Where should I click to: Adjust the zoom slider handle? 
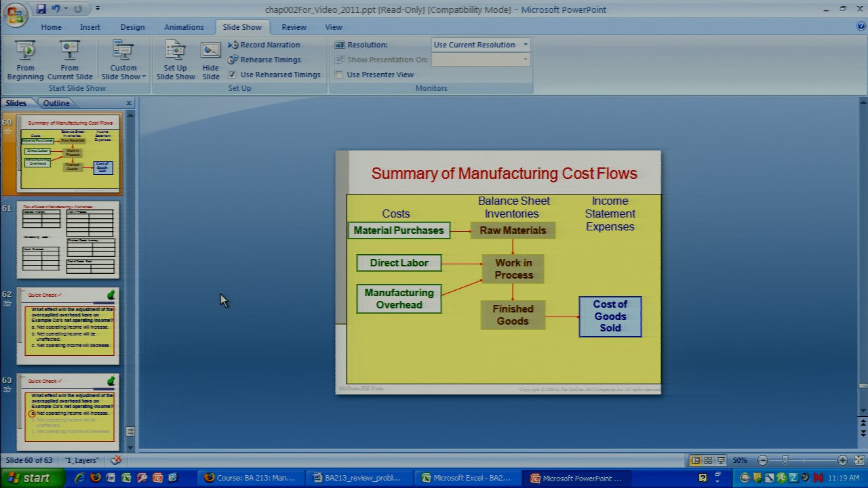coord(785,460)
